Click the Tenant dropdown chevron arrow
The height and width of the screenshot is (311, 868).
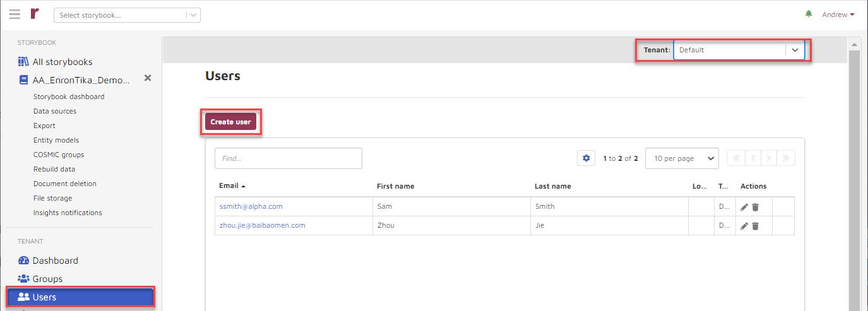point(795,50)
